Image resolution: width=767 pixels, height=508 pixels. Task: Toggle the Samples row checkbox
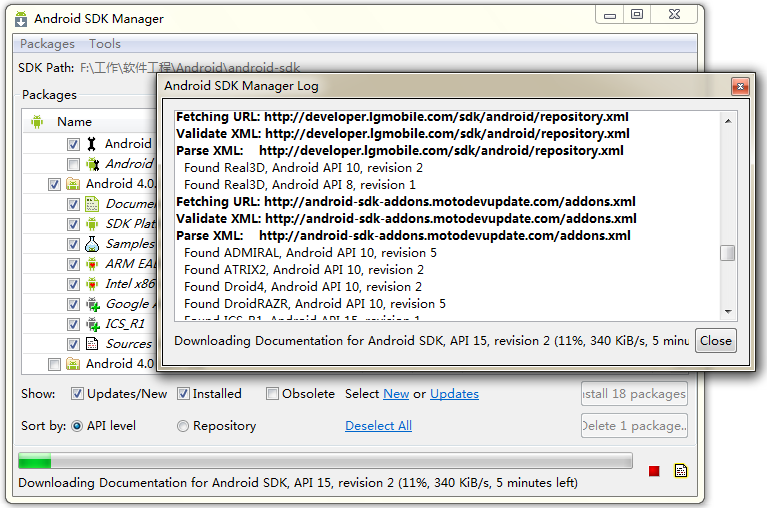73,244
